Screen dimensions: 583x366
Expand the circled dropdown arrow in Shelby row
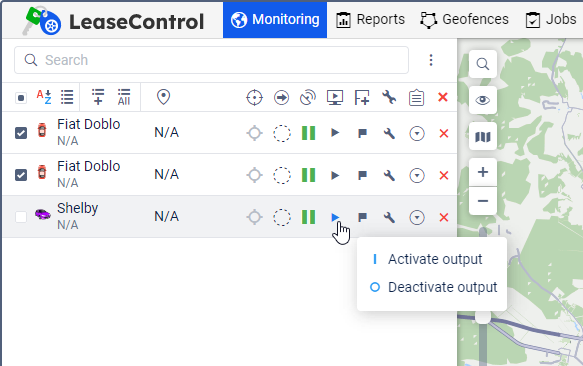pos(417,217)
